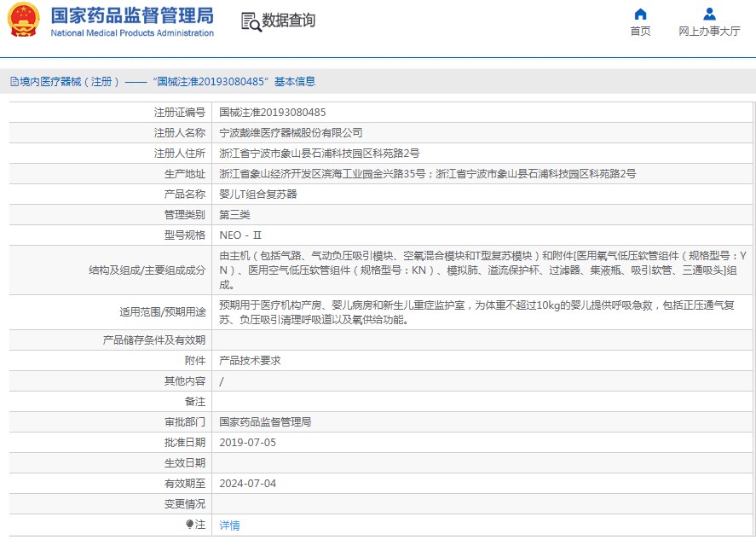Click the 产品名称 row label
This screenshot has width=756, height=540.
click(185, 195)
